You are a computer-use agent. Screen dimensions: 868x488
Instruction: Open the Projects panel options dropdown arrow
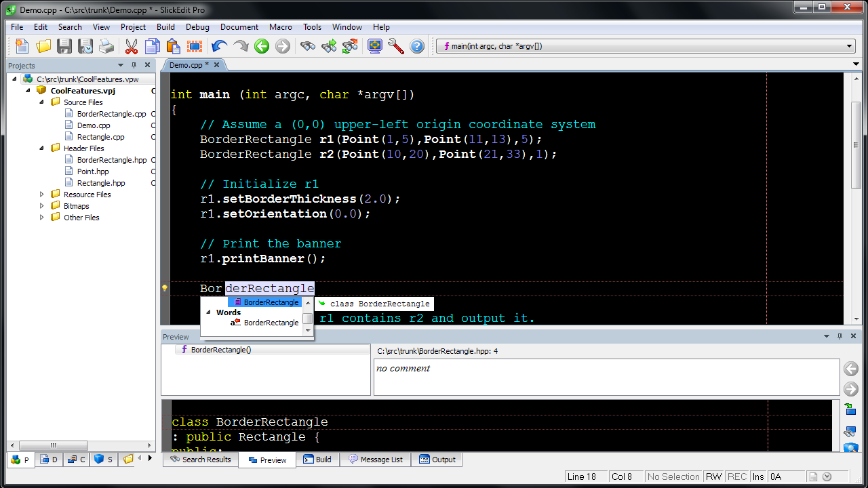point(121,65)
